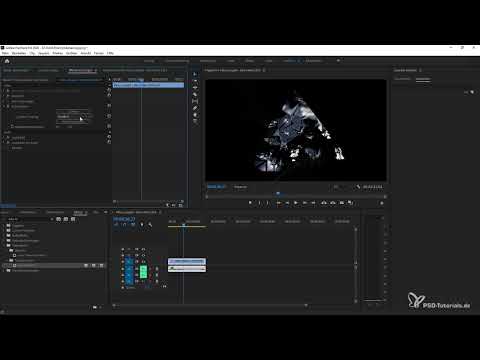Click the timeline playhead

pos(183,226)
